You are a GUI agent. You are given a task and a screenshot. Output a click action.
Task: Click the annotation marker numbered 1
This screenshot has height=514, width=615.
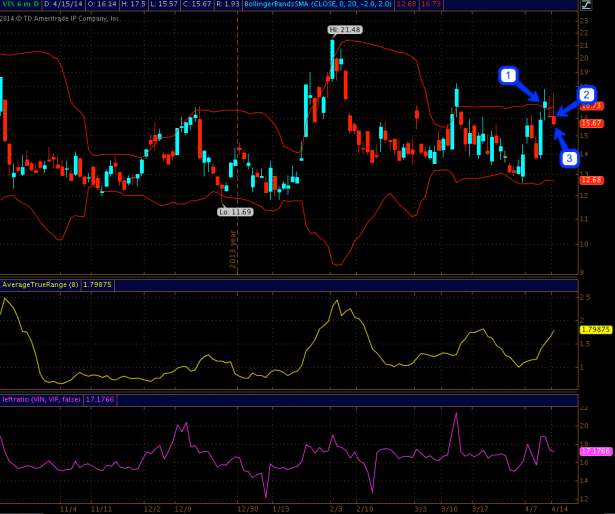click(508, 76)
